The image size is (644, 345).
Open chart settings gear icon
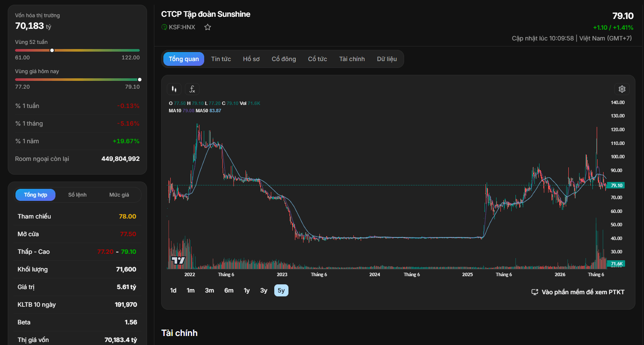pos(622,89)
